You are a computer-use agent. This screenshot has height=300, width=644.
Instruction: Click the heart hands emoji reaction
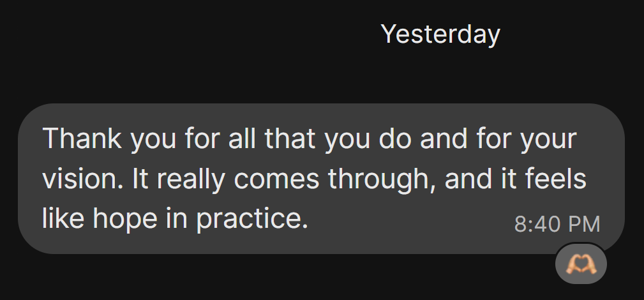(580, 264)
